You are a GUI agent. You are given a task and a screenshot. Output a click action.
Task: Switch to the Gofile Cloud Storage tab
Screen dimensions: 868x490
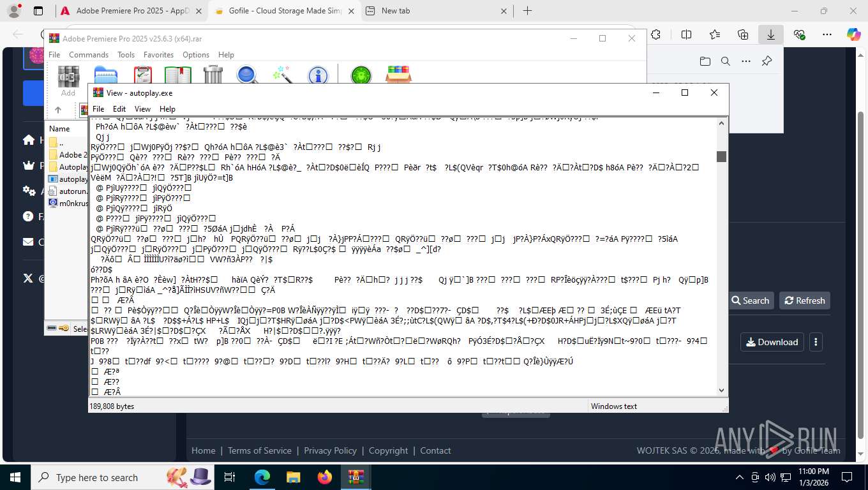284,11
